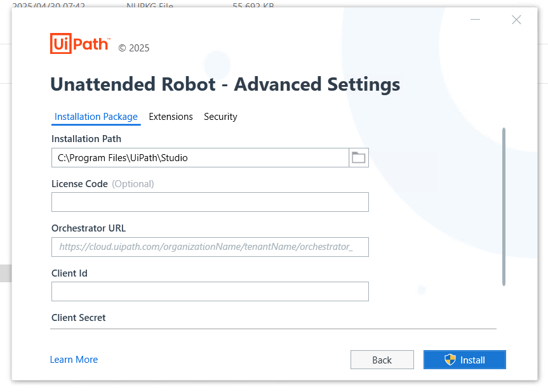The image size is (548, 392).
Task: Click the vertical scrollbar of settings panel
Action: (504, 206)
